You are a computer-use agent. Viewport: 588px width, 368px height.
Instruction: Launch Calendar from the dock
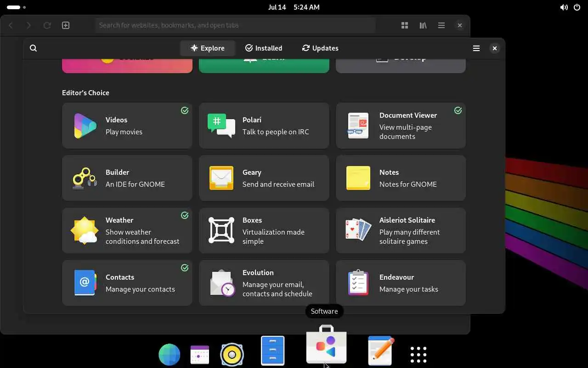[200, 355]
